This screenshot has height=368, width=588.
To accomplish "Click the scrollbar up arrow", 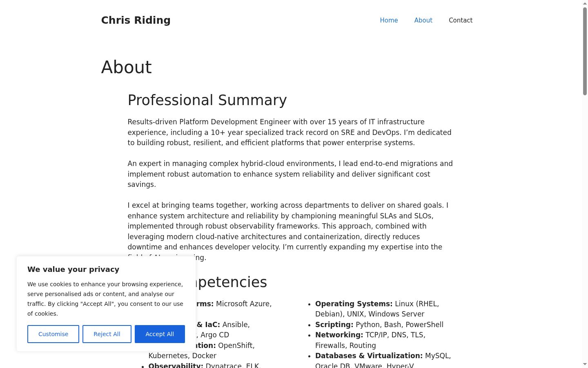I will pyautogui.click(x=585, y=3).
